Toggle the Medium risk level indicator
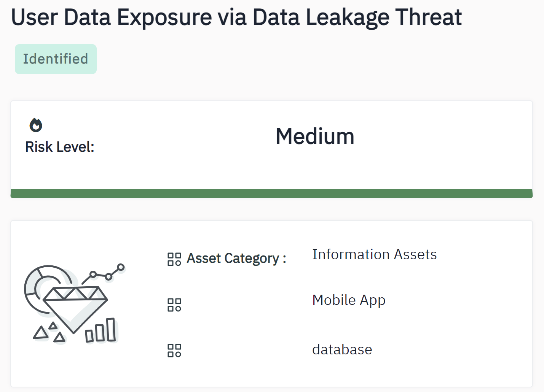544x392 pixels. 315,136
